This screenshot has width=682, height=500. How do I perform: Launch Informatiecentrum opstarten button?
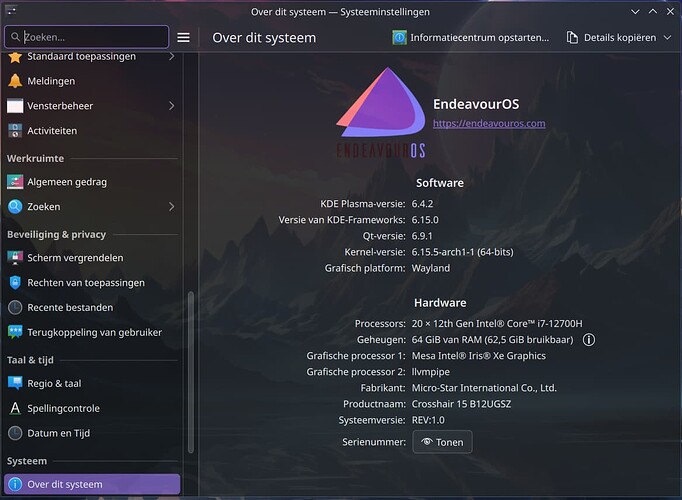click(470, 38)
